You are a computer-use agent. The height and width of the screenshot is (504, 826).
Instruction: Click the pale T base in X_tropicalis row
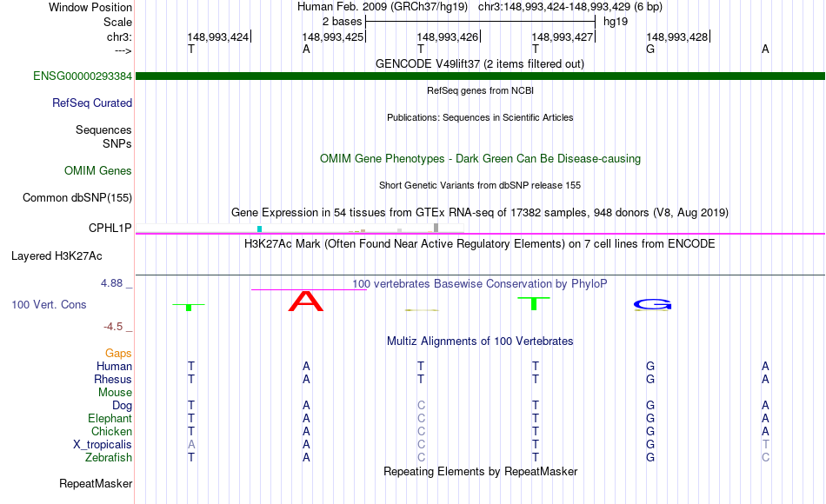click(x=765, y=445)
